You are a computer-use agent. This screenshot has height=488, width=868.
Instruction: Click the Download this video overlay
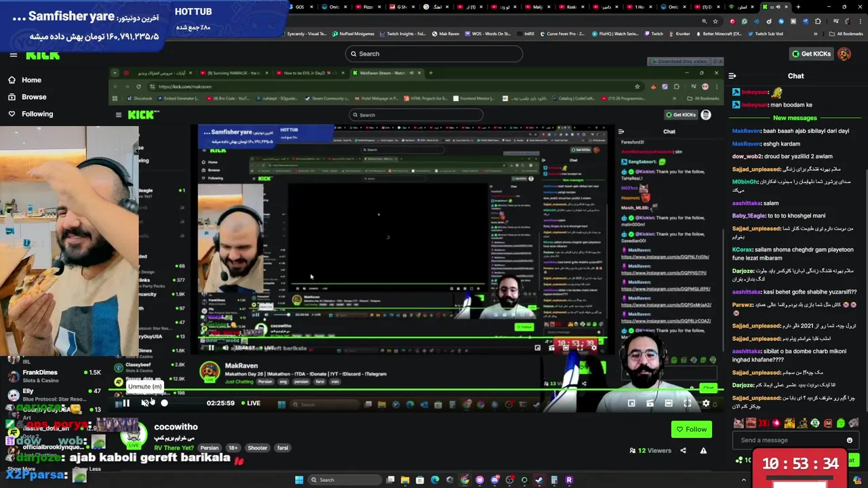point(681,61)
